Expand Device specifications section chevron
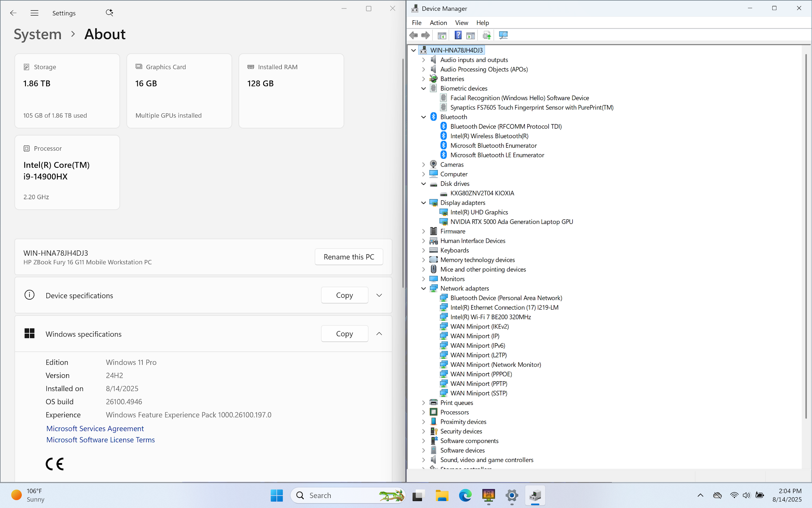 tap(379, 295)
